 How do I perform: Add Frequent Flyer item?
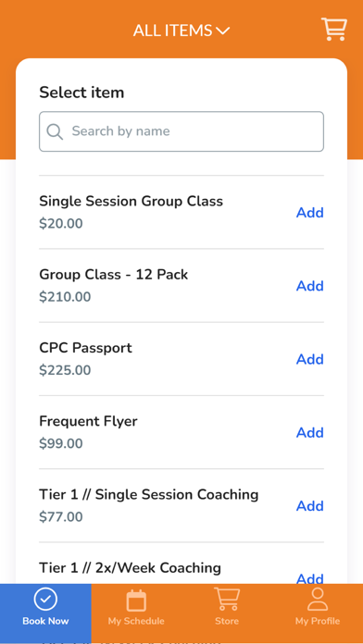(x=310, y=432)
